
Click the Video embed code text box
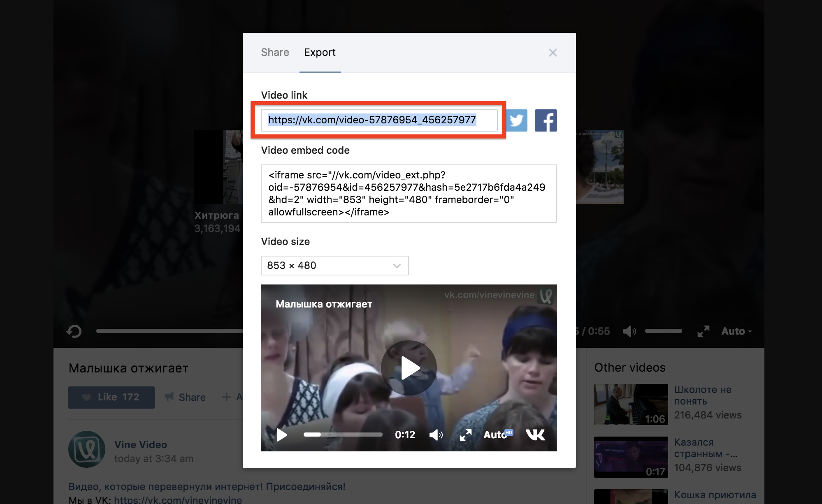point(409,194)
